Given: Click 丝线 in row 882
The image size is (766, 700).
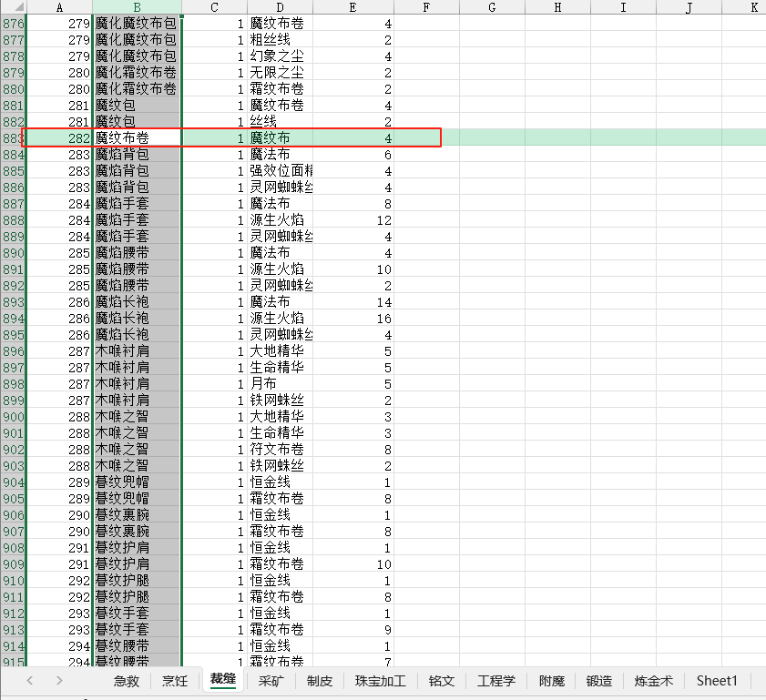Looking at the screenshot, I should 280,122.
